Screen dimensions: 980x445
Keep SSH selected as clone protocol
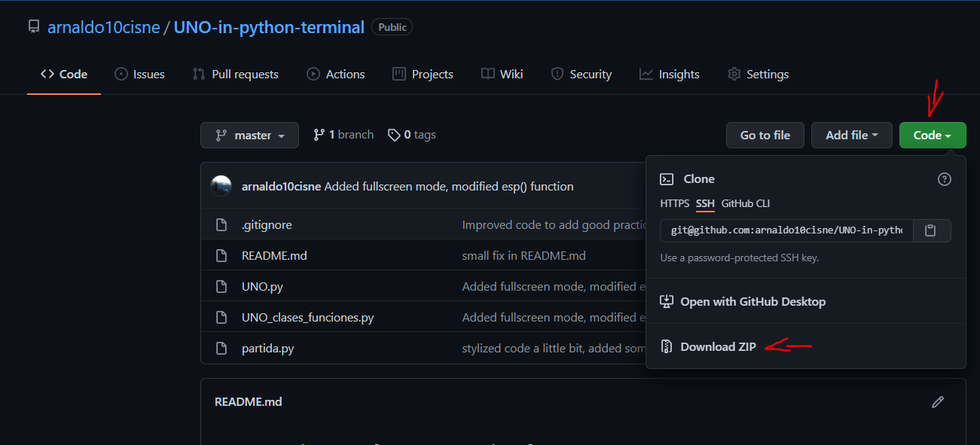coord(705,203)
